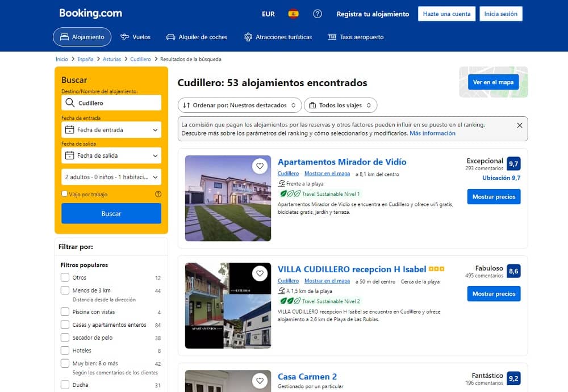Screen dimensions: 568x392
Task: Open the Apartamentos Mirador de Vidío photo
Action: (228, 199)
